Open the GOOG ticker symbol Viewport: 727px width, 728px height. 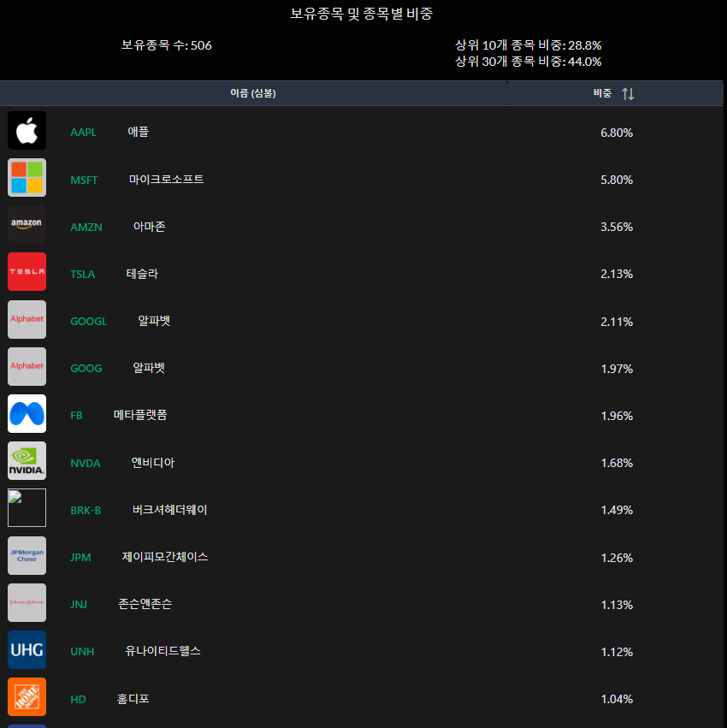click(86, 369)
